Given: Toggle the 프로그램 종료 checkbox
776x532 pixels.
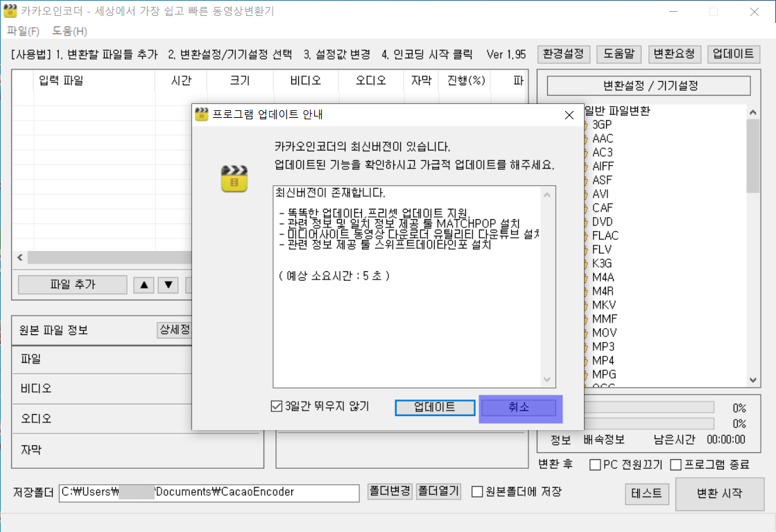Looking at the screenshot, I should pos(675,465).
